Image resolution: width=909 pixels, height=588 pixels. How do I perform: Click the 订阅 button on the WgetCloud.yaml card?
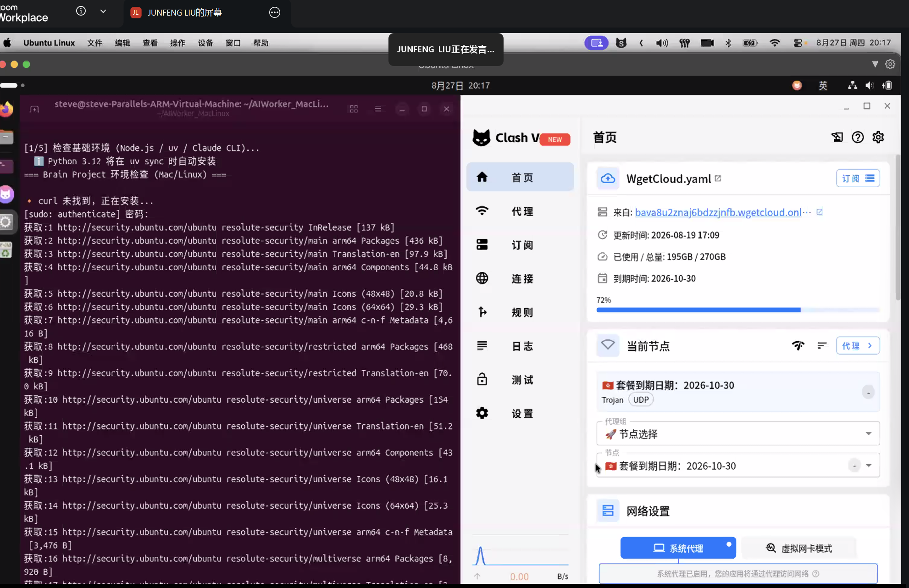point(858,178)
